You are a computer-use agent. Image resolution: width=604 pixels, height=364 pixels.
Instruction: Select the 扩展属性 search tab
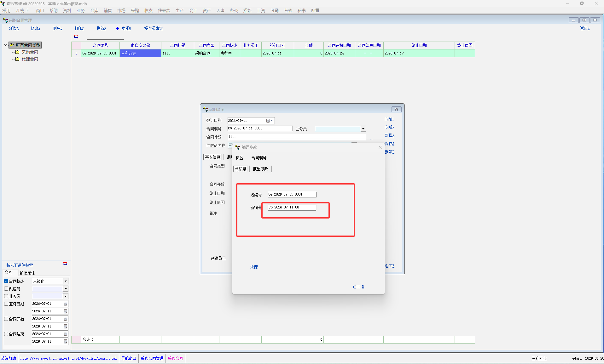click(x=27, y=273)
